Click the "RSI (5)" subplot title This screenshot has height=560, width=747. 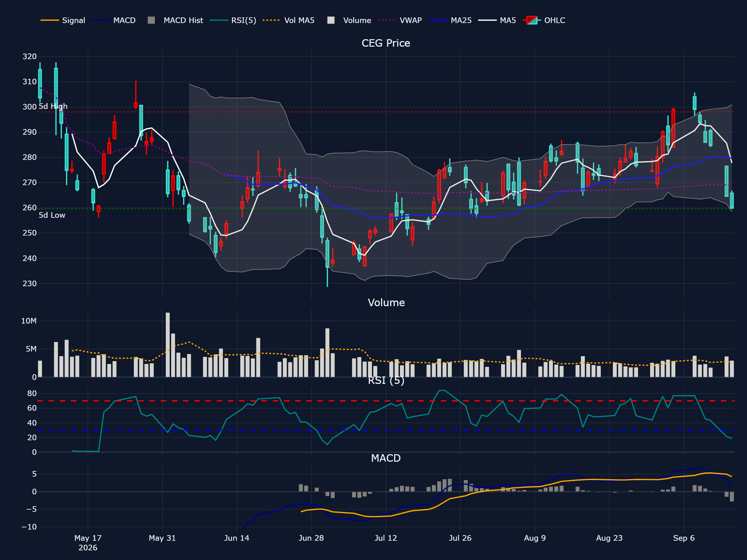[386, 380]
